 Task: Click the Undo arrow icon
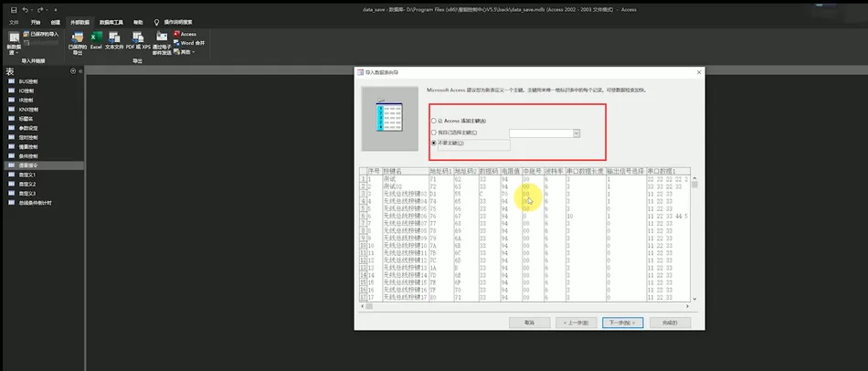(x=25, y=9)
